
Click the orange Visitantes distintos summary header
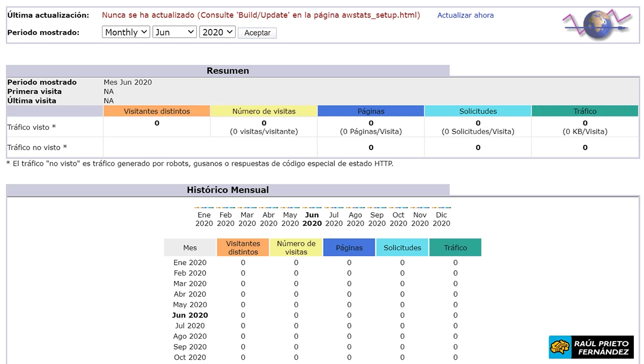pos(157,111)
